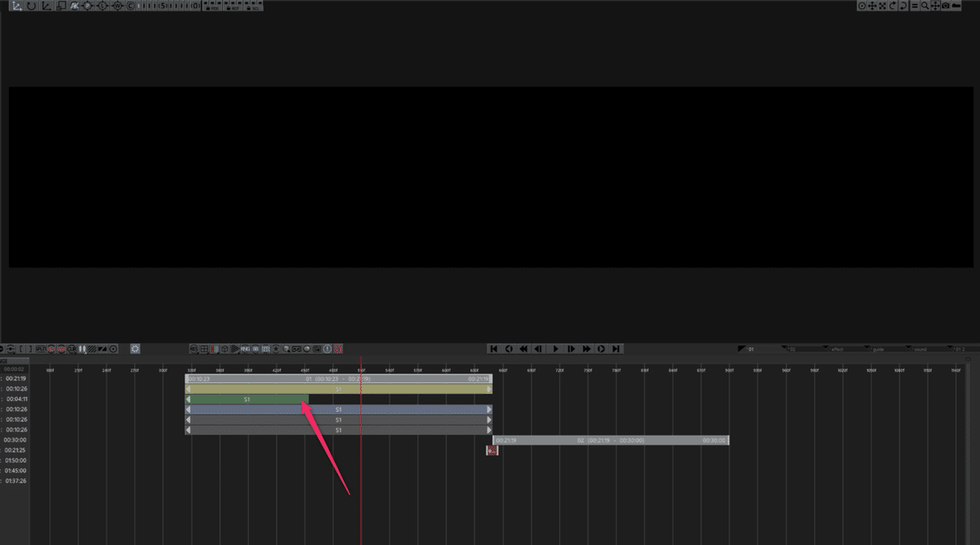Click the star icon in timeline toolbar
Screen dimensions: 980x545
[x=275, y=349]
